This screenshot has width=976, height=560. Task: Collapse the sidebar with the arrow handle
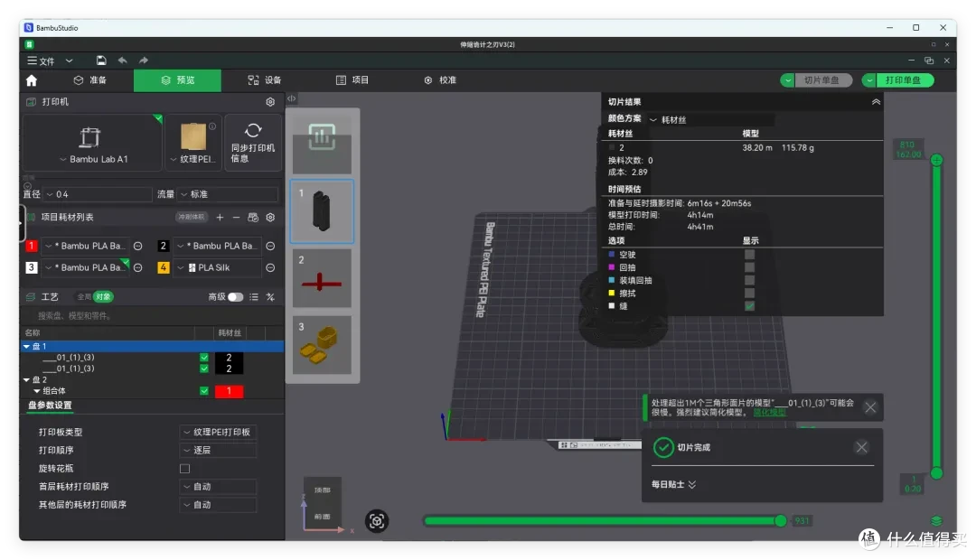(x=291, y=98)
